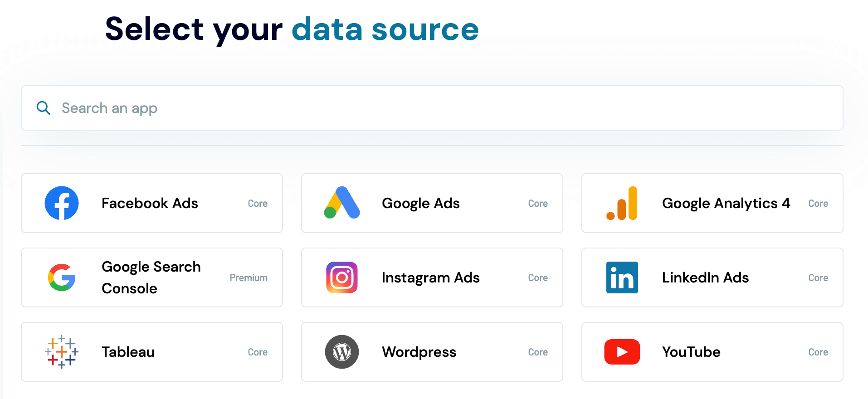Select Facebook Ads as data source
868x399 pixels.
tap(151, 203)
